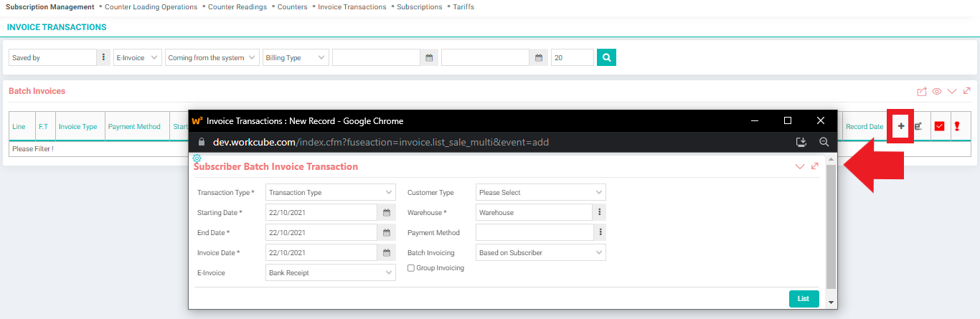Click the record count field showing 20
Viewport: 980px width, 319px height.
(572, 57)
